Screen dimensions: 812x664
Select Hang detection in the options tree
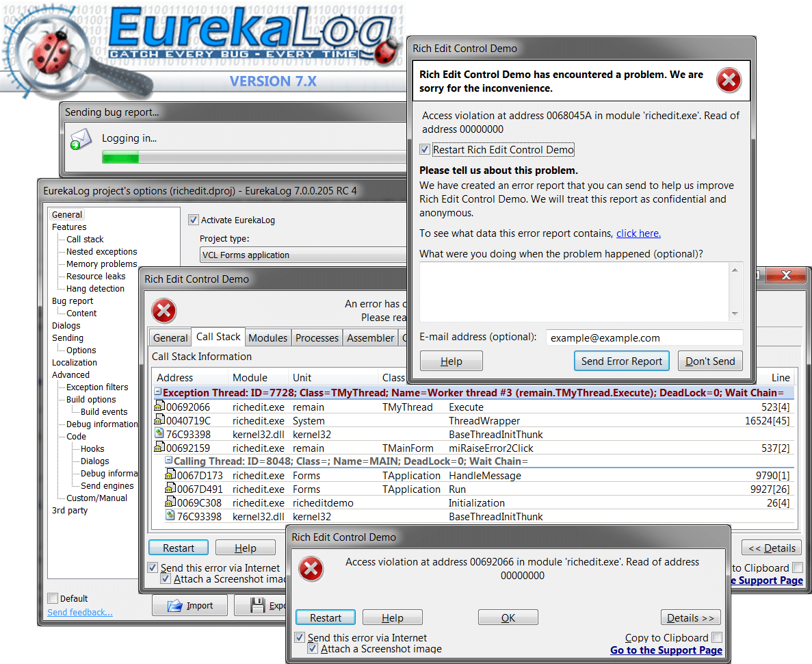pos(95,288)
